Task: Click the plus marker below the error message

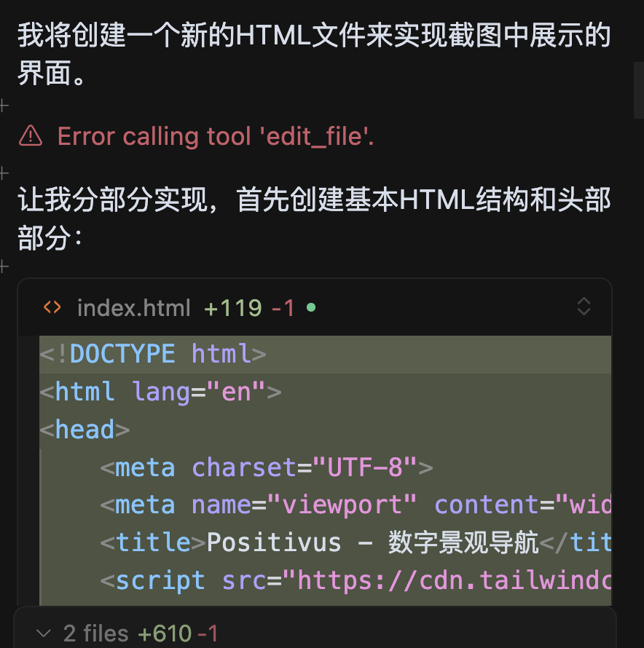Action: [x=4, y=173]
